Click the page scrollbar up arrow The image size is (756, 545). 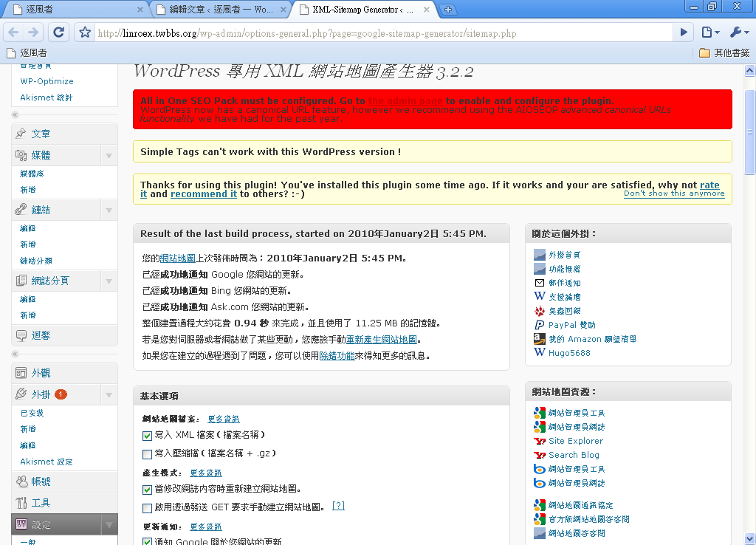750,71
